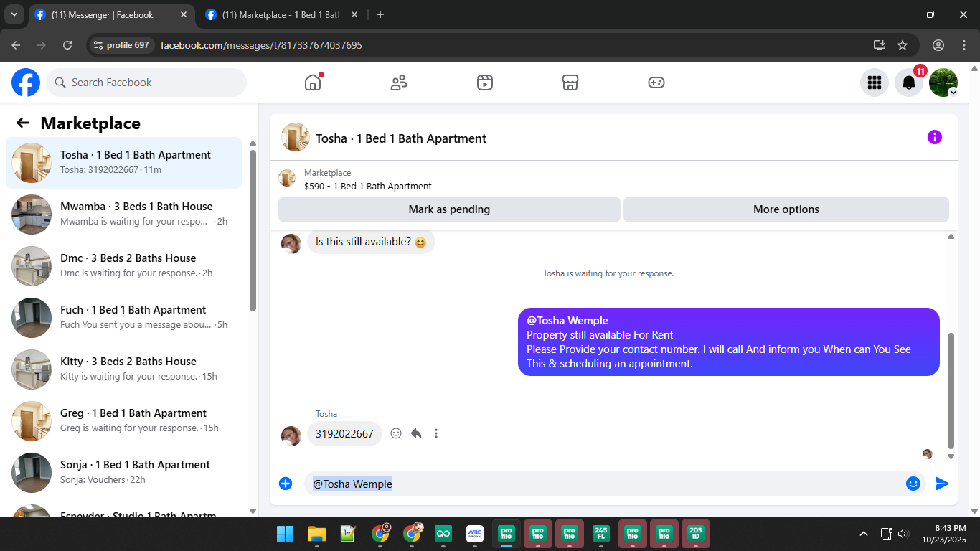Go to the Home feed icon
The image size is (980, 551).
[313, 83]
